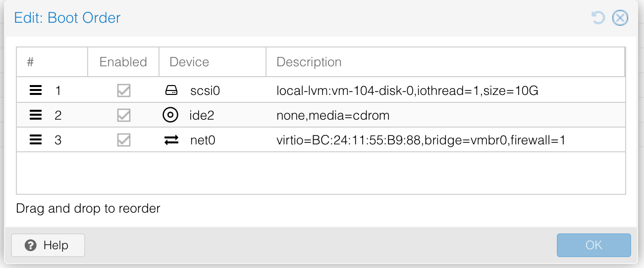Click the drag handle for row 3
Viewport: 644px width, 268px height.
[36, 140]
